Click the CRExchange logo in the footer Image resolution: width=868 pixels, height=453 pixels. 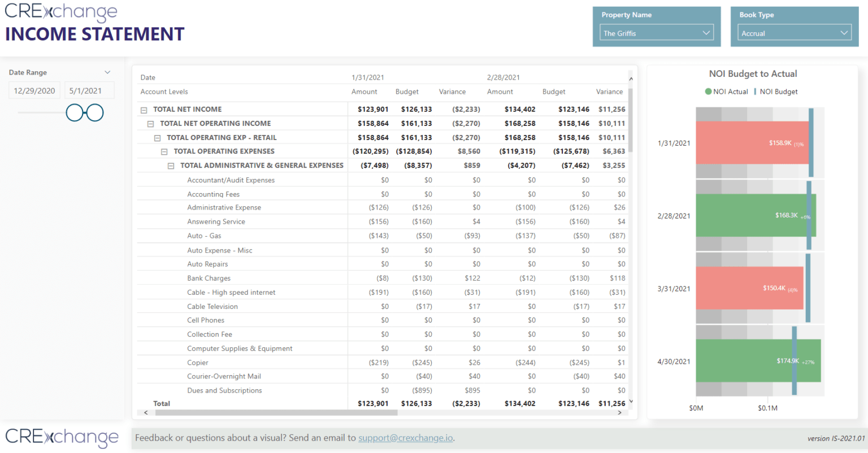click(61, 438)
